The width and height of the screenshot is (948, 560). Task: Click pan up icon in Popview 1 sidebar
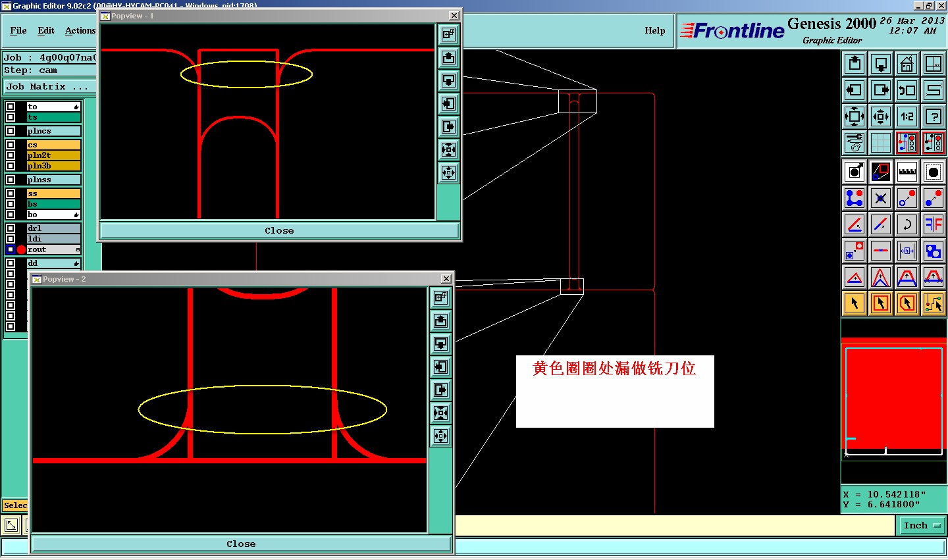point(448,57)
